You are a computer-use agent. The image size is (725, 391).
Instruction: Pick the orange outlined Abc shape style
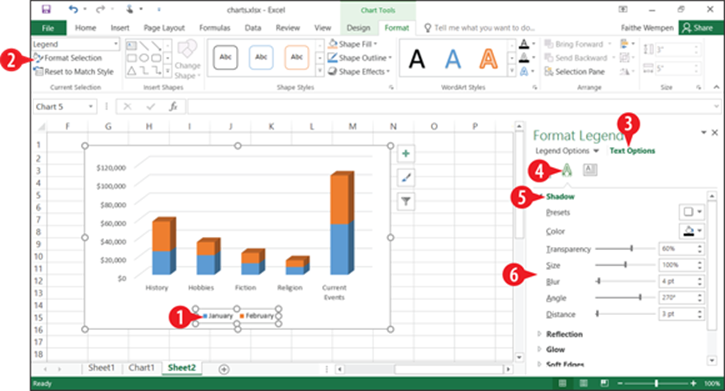click(297, 57)
